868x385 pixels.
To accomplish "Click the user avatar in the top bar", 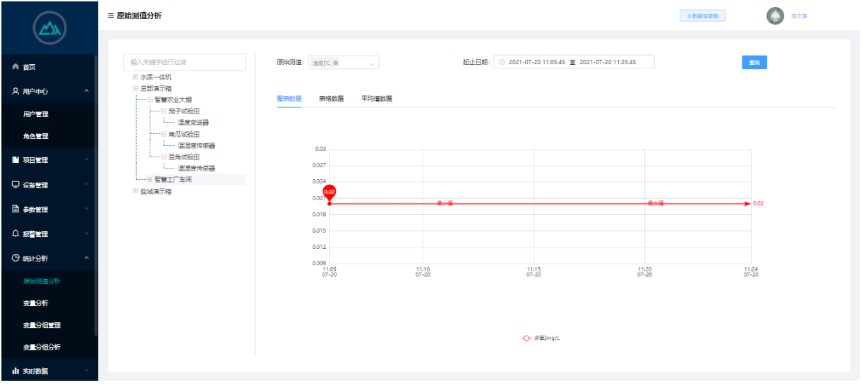I will 775,16.
